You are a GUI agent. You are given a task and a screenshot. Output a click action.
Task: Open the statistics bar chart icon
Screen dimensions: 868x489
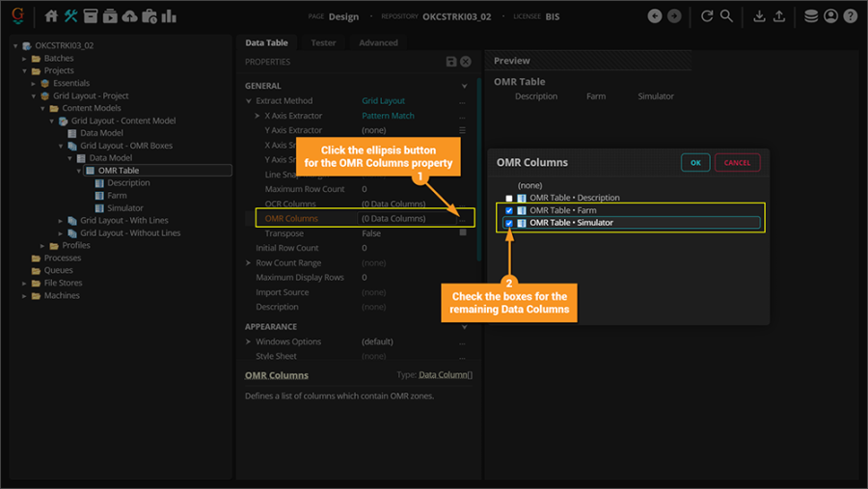point(169,16)
